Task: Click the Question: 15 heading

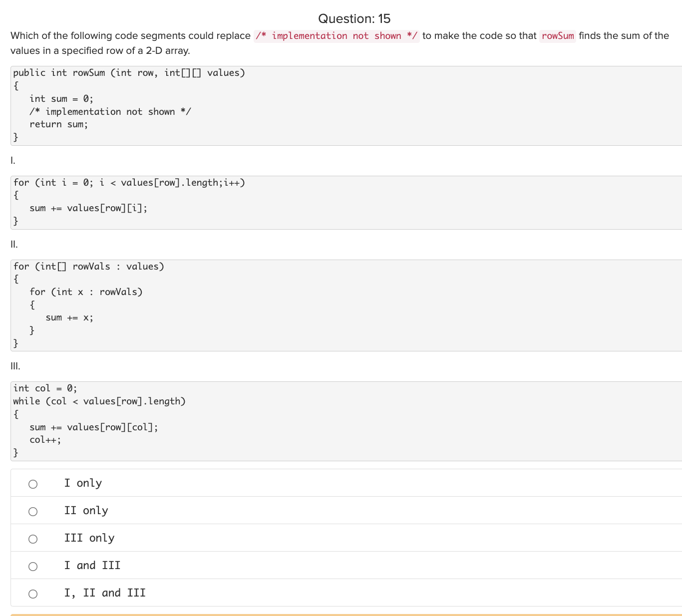Action: (354, 18)
